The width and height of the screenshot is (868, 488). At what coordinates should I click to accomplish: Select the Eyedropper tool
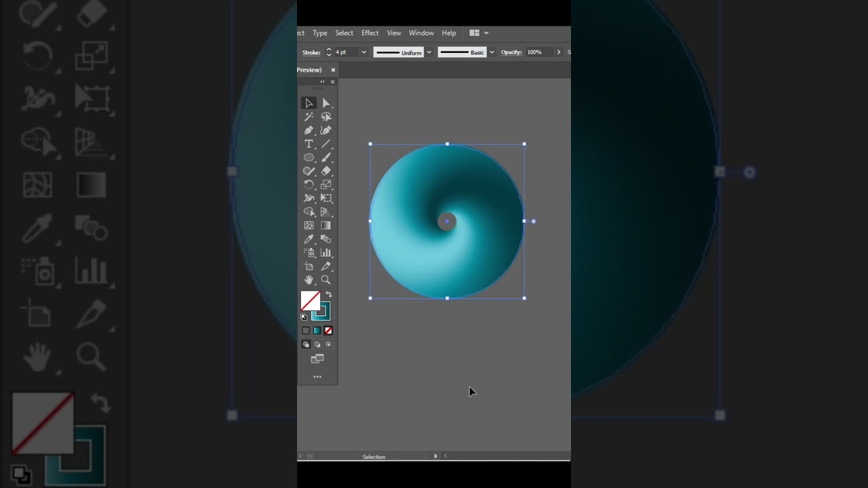[x=309, y=239]
